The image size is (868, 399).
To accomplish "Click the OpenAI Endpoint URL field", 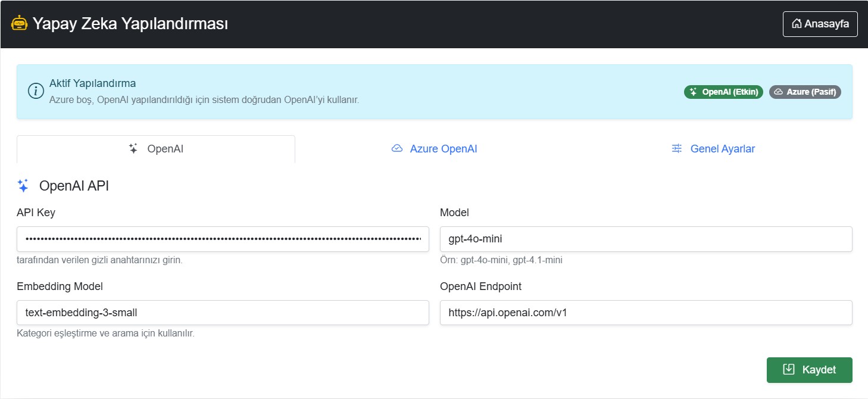I will click(646, 313).
